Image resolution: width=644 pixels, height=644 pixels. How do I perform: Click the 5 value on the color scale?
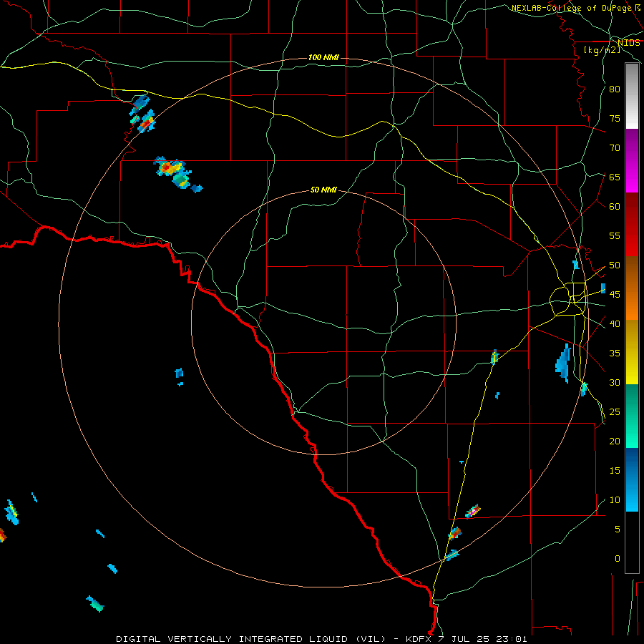pos(618,530)
